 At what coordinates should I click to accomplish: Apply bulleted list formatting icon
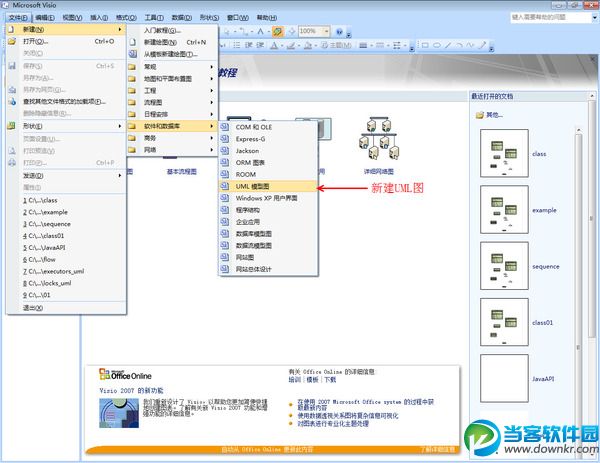pos(236,45)
